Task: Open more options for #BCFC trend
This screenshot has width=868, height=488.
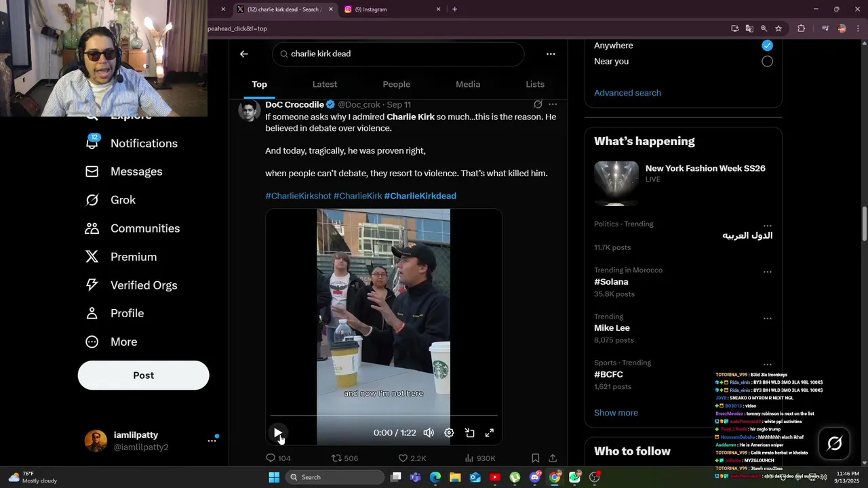Action: click(767, 365)
